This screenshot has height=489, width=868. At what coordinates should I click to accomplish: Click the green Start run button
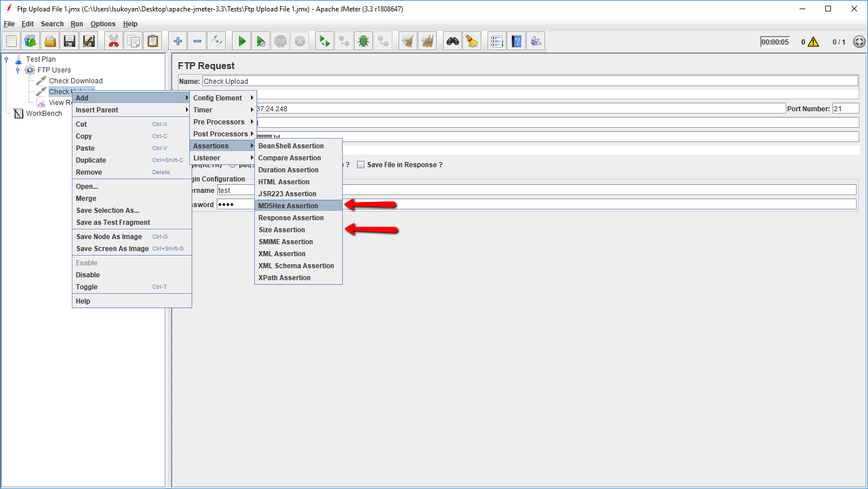(242, 41)
